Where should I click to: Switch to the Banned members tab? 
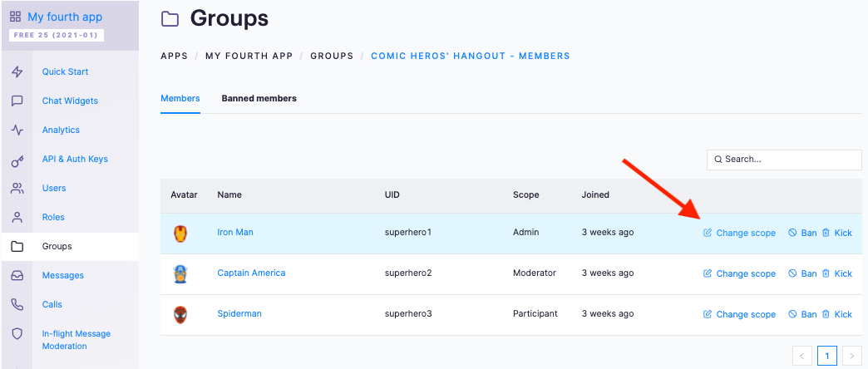coord(259,98)
